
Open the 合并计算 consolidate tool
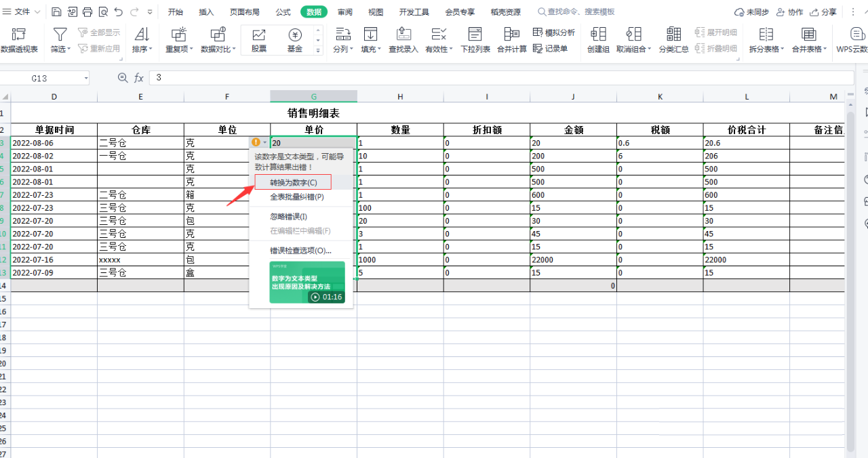tap(512, 39)
